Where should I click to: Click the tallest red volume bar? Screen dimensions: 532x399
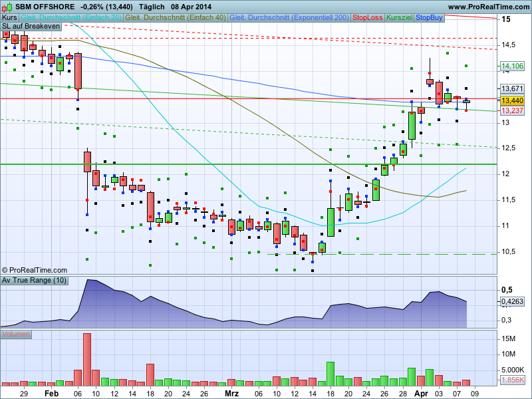coord(87,359)
